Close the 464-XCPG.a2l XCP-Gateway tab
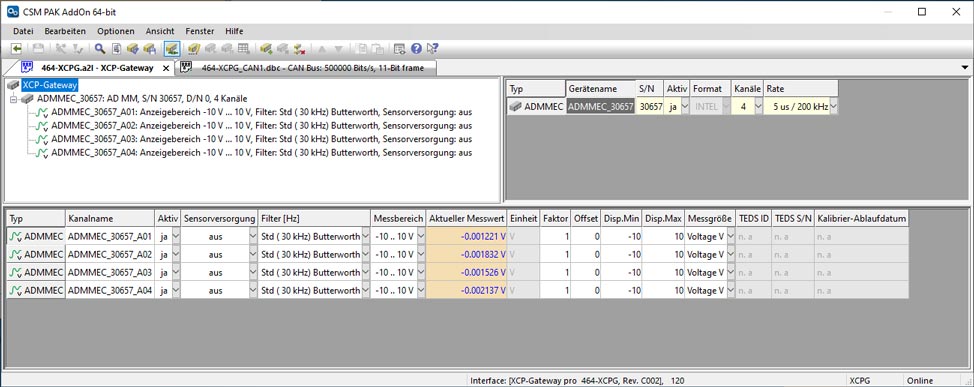This screenshot has height=387, width=974. [x=166, y=68]
